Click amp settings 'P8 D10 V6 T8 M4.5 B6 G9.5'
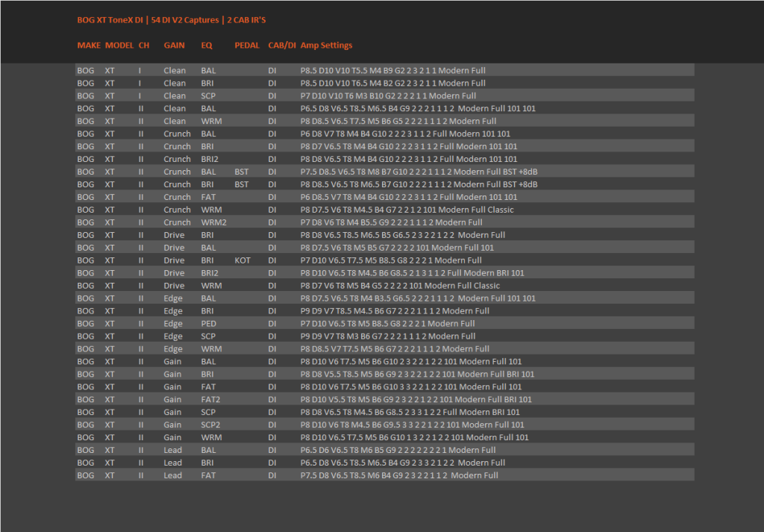Image resolution: width=764 pixels, height=532 pixels. (x=351, y=425)
